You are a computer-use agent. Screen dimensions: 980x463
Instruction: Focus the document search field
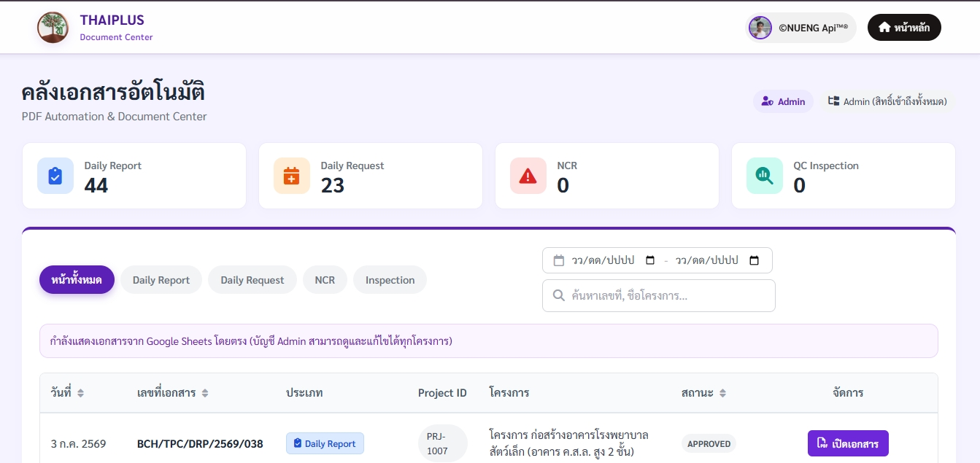[659, 295]
